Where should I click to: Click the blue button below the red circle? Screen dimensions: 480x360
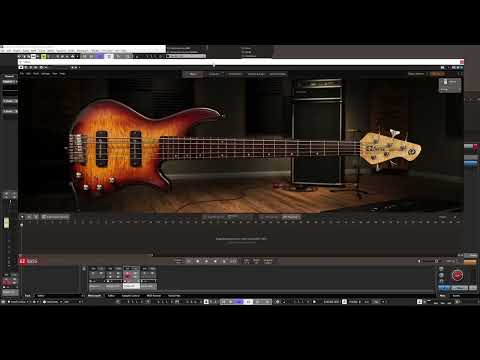[x=444, y=288]
